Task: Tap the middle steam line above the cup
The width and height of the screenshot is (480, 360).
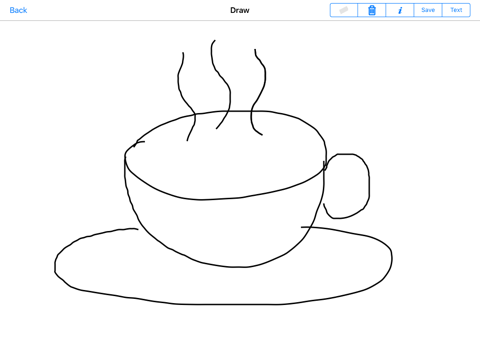Action: pos(230,93)
